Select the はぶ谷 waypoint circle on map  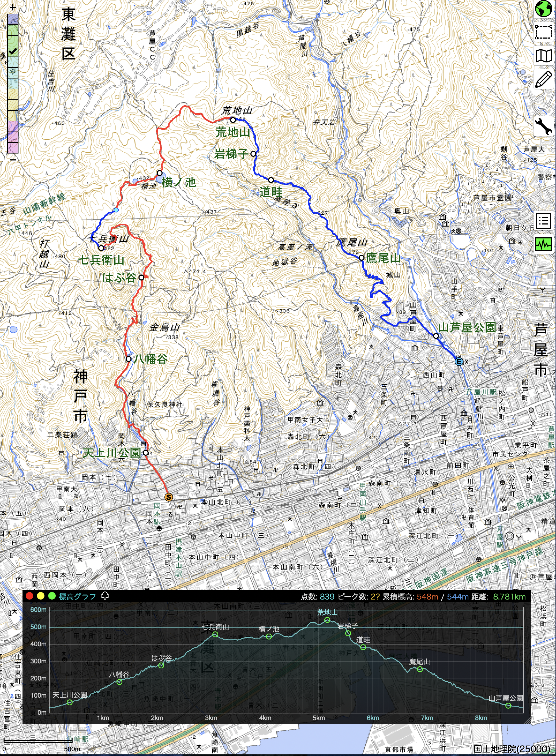click(x=141, y=277)
